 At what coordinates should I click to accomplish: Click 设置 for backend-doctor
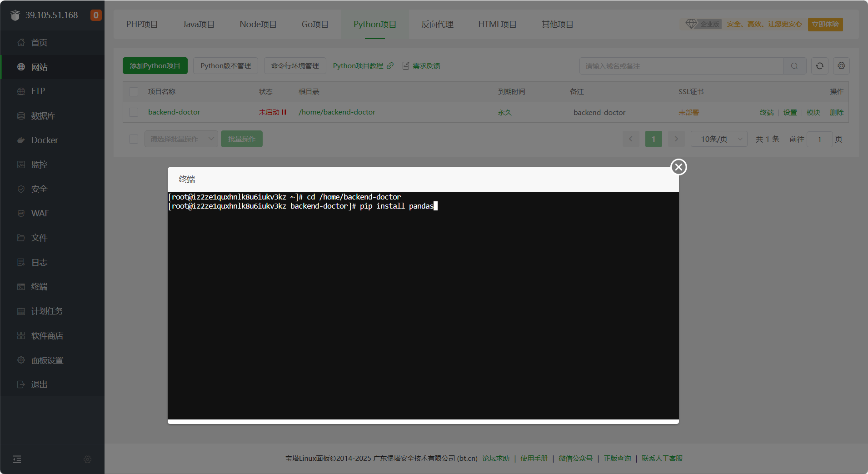point(790,113)
